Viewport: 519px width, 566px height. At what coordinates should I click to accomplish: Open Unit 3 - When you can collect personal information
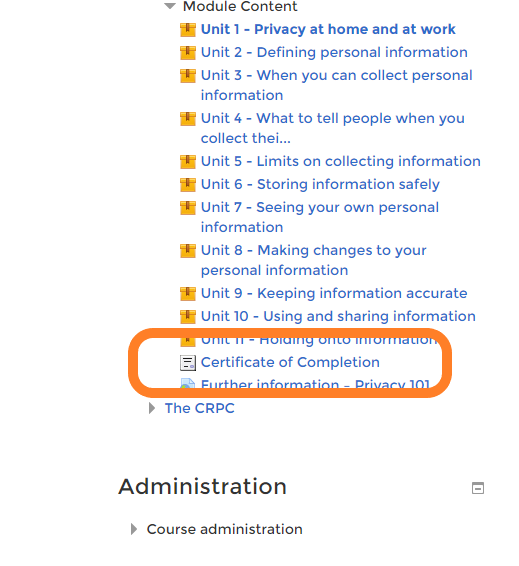(336, 85)
